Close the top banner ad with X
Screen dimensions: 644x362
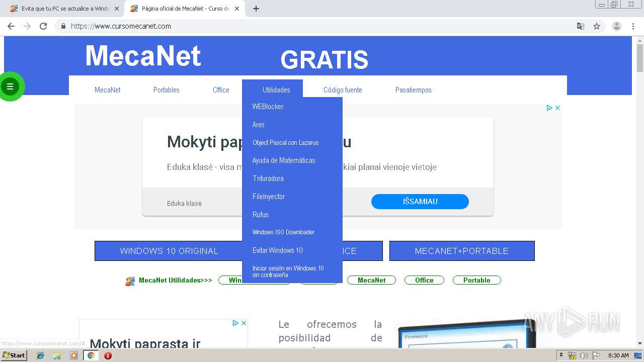557,108
